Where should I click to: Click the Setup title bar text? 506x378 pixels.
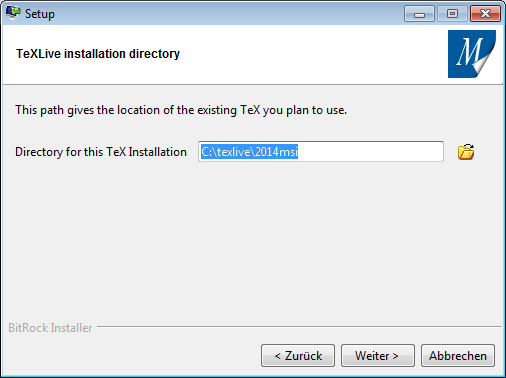40,14
